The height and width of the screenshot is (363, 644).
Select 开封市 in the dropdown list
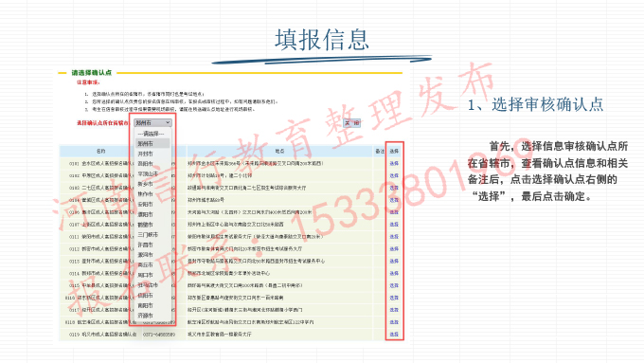click(x=145, y=154)
